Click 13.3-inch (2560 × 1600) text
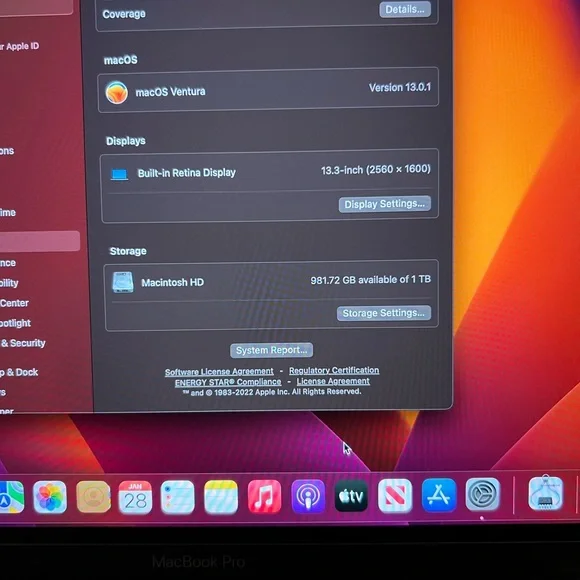Viewport: 580px width, 580px height. point(375,170)
